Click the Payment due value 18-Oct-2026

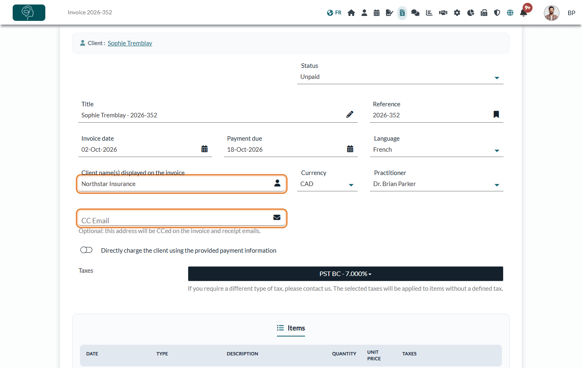(x=245, y=150)
